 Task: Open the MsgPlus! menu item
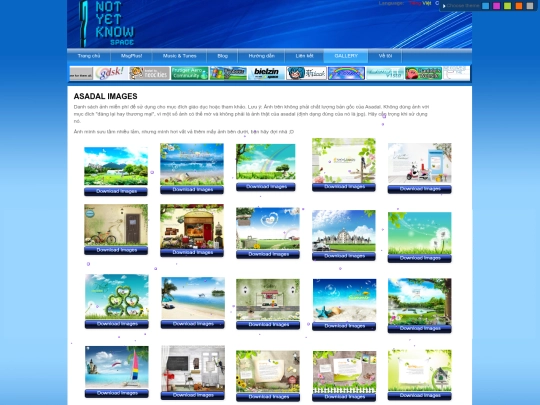(132, 56)
